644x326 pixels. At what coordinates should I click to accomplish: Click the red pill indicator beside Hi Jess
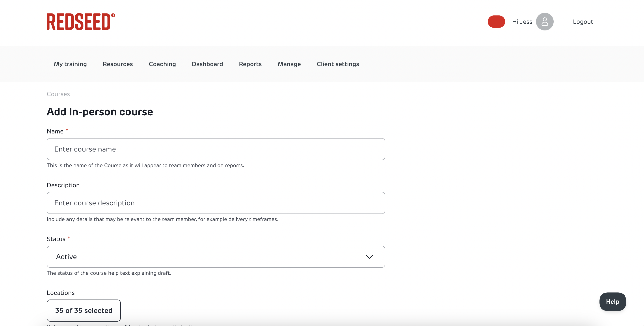(x=496, y=22)
